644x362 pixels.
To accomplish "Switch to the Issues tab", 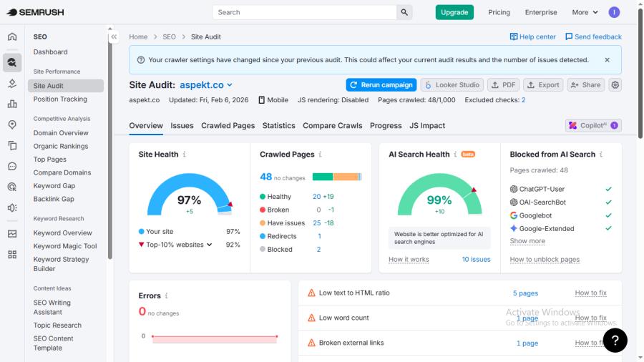I will 182,126.
